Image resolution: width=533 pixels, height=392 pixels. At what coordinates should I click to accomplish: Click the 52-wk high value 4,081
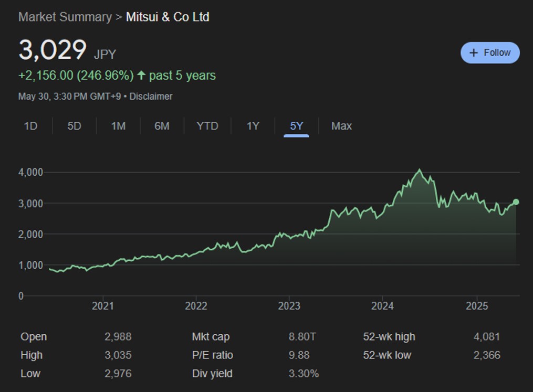(x=487, y=336)
